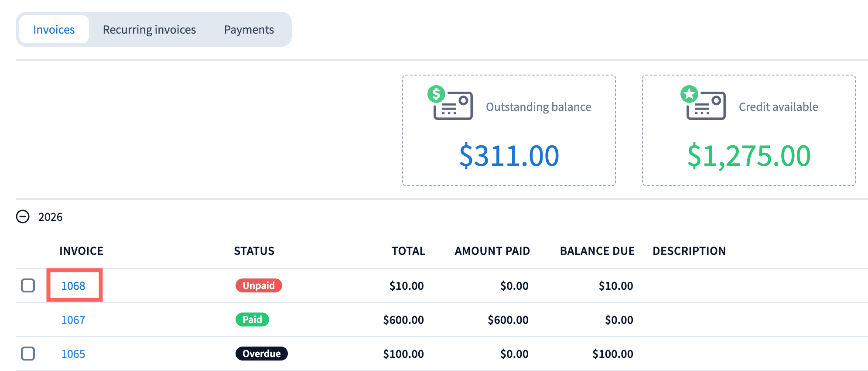
Task: Click the green Paid status badge
Action: (x=252, y=319)
